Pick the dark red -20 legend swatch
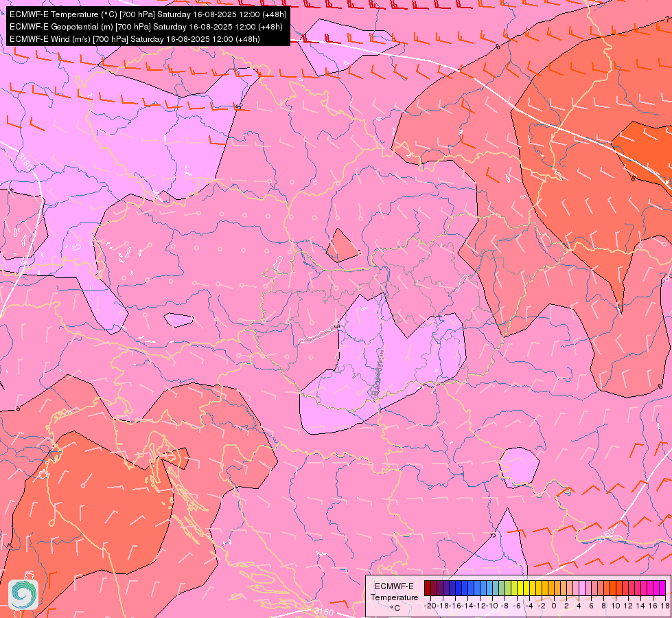 click(x=428, y=588)
